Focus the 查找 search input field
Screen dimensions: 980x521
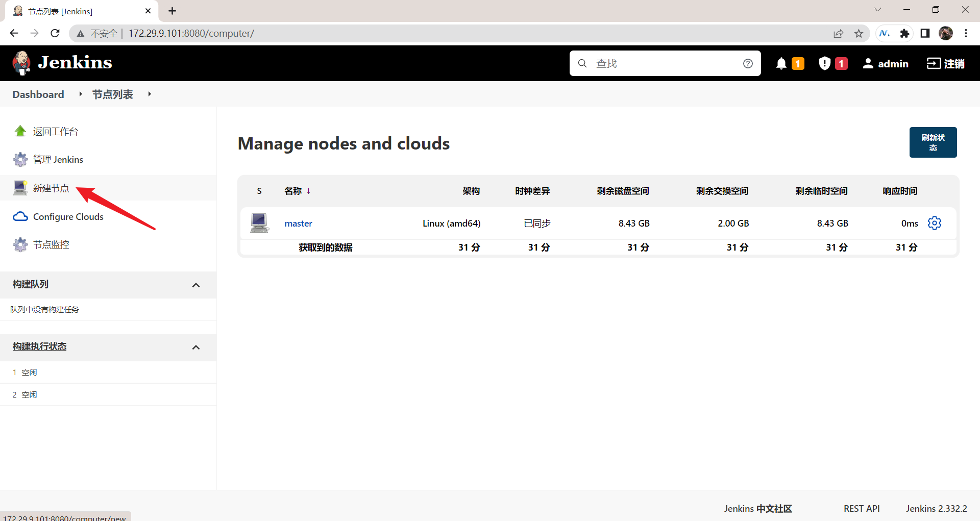[x=665, y=63]
